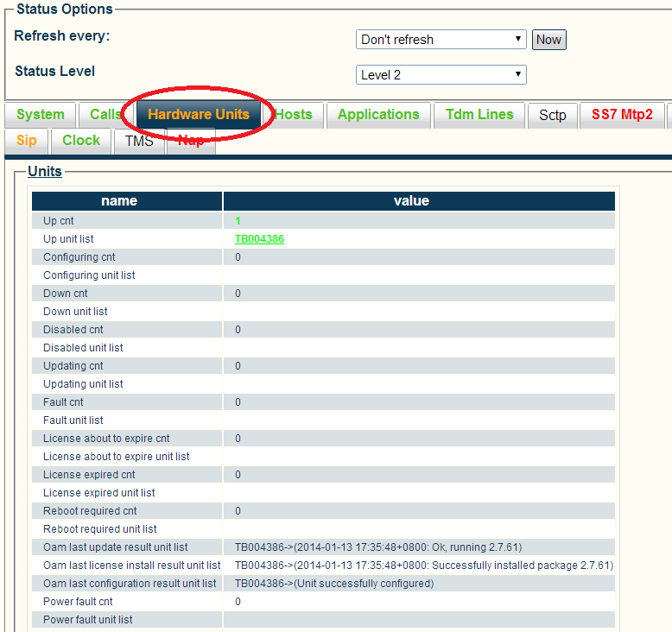Select the 'Disabled cnt' row label
672x632 pixels.
(x=73, y=330)
